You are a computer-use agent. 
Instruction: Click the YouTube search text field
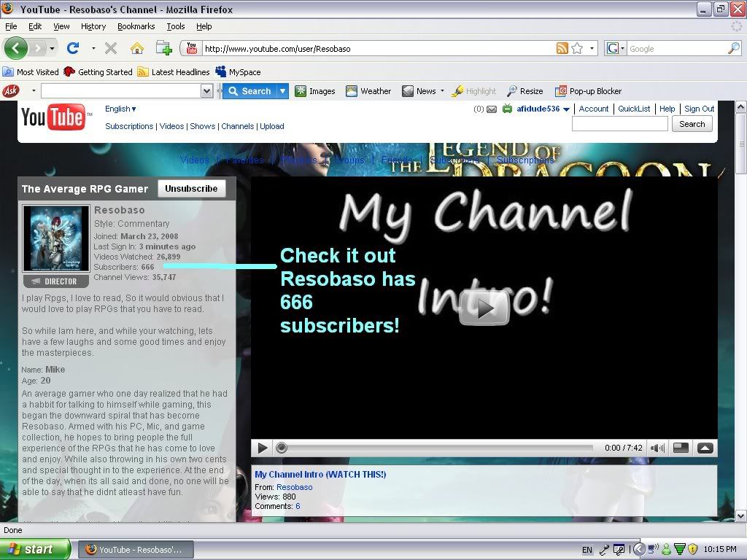[x=620, y=124]
